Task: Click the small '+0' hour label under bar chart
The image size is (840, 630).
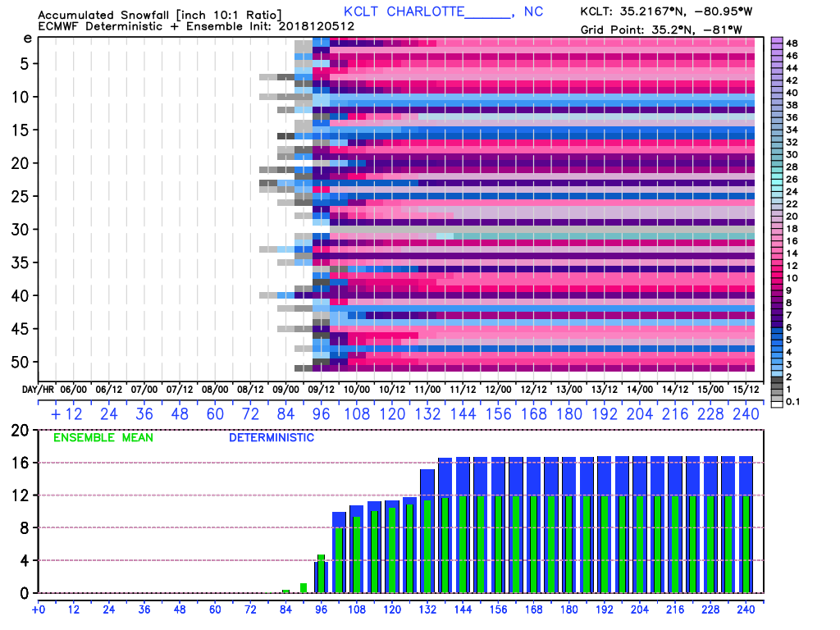Action: coord(38,609)
